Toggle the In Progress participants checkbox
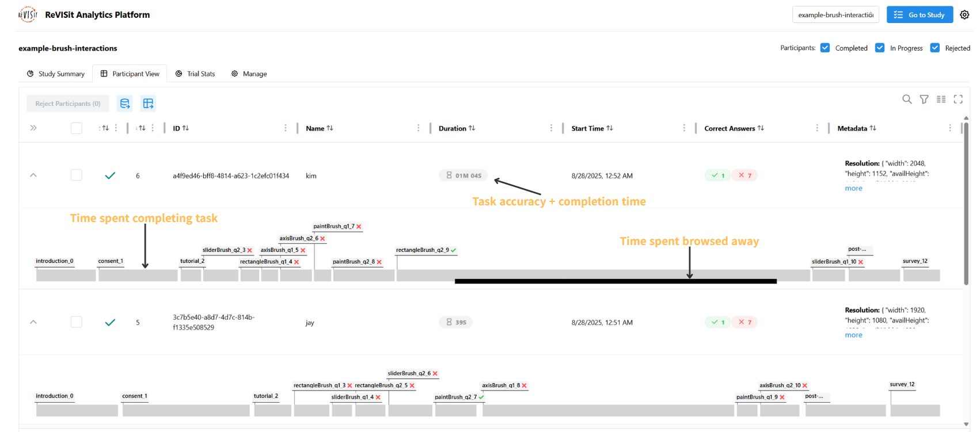Viewport: 980px width, 432px height. coord(880,48)
